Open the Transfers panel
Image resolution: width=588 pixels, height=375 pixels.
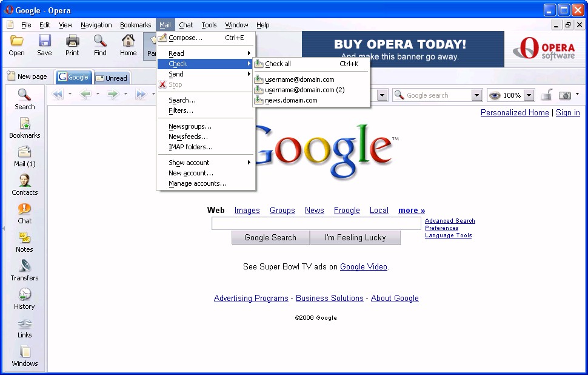tap(25, 270)
